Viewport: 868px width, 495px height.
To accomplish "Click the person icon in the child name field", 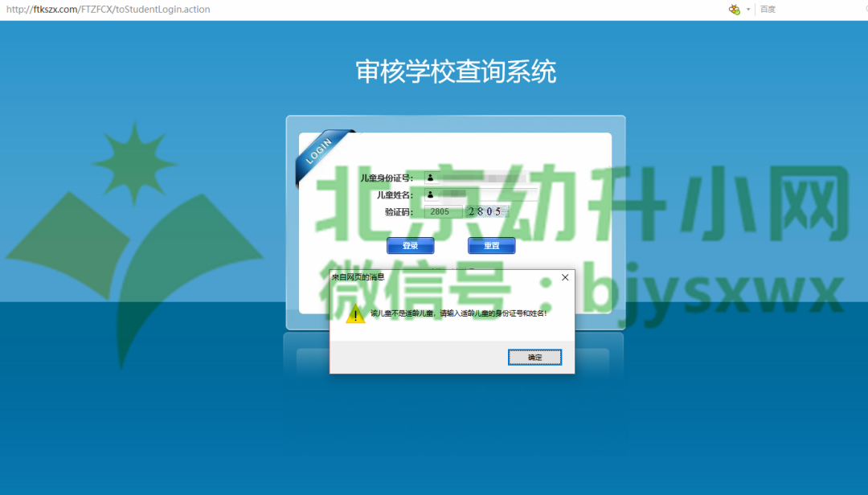I will click(431, 194).
